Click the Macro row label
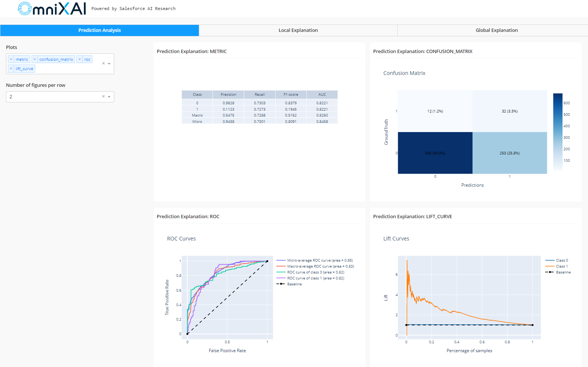The height and width of the screenshot is (367, 588). 197,115
